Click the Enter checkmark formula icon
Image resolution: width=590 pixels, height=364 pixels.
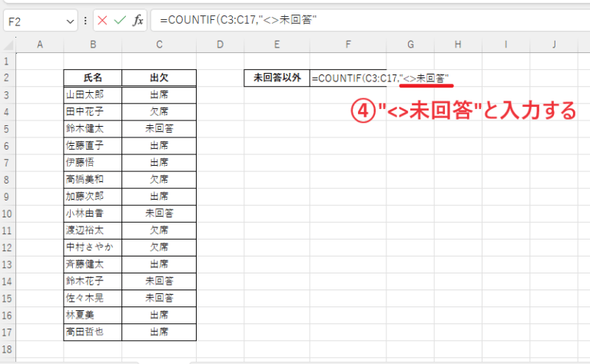(x=120, y=21)
